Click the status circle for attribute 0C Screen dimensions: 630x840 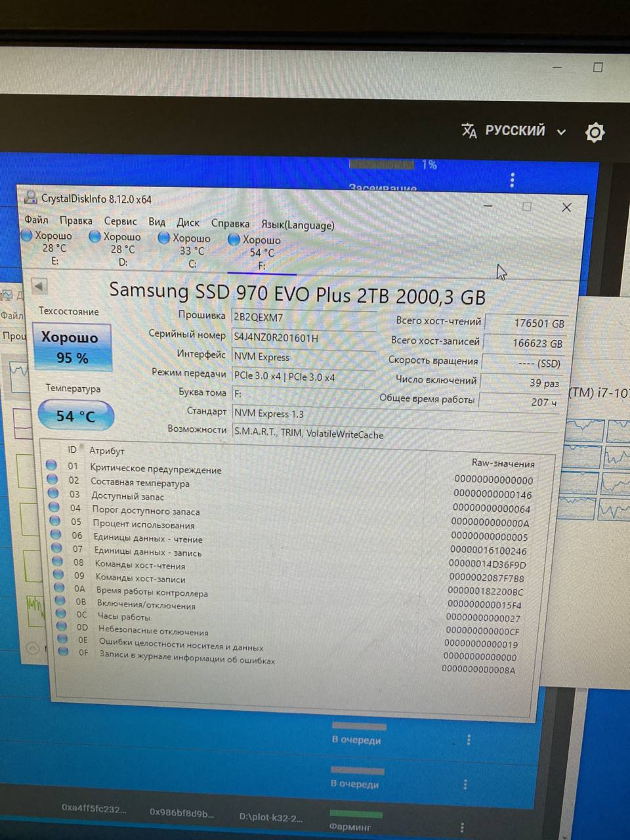click(x=61, y=613)
